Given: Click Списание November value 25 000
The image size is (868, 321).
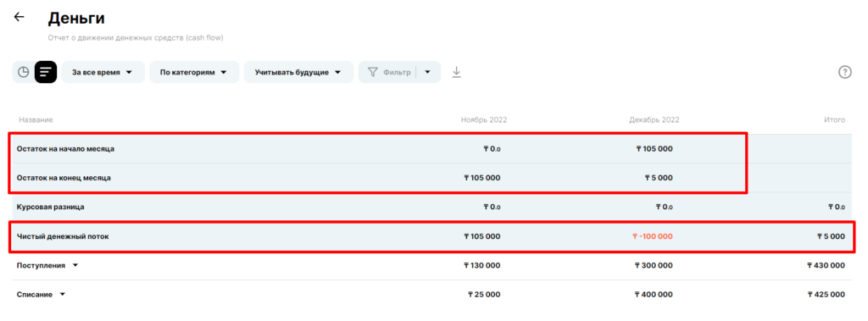Looking at the screenshot, I should tap(484, 295).
